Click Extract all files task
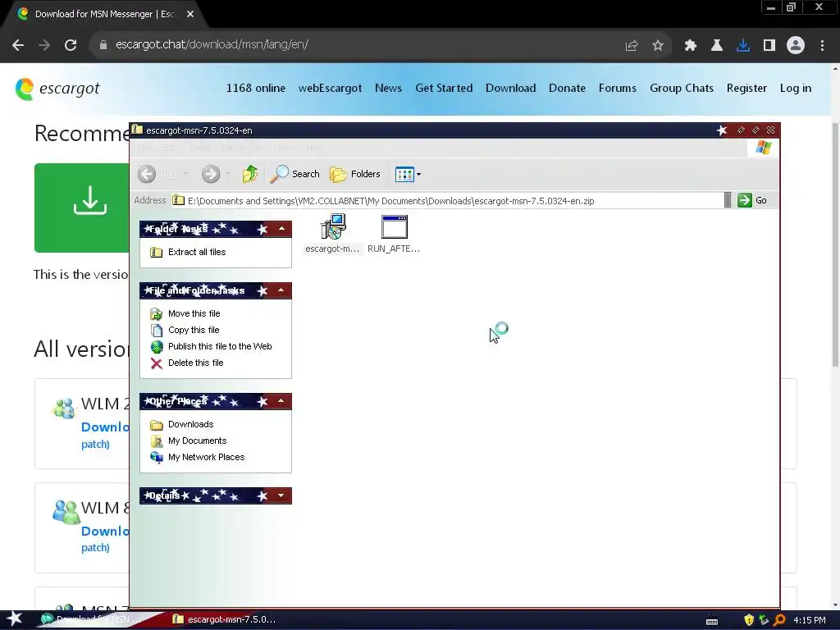The height and width of the screenshot is (630, 840). (197, 252)
